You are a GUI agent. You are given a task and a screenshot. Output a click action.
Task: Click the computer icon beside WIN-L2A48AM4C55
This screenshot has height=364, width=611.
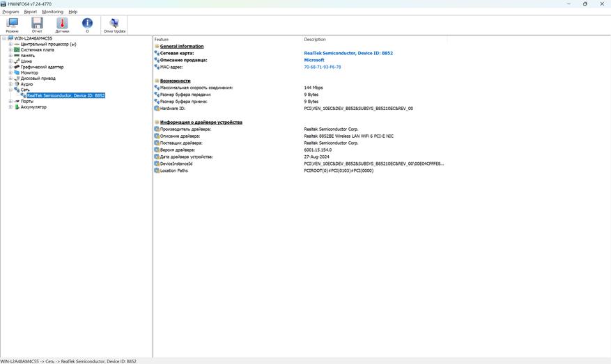pos(10,38)
